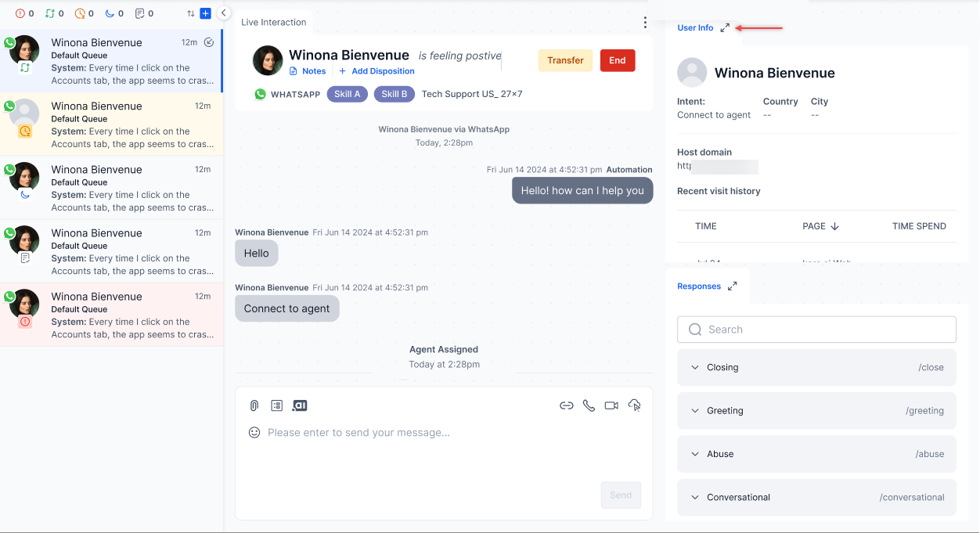Open the emoji picker smiley icon
The image size is (980, 533).
(x=254, y=432)
